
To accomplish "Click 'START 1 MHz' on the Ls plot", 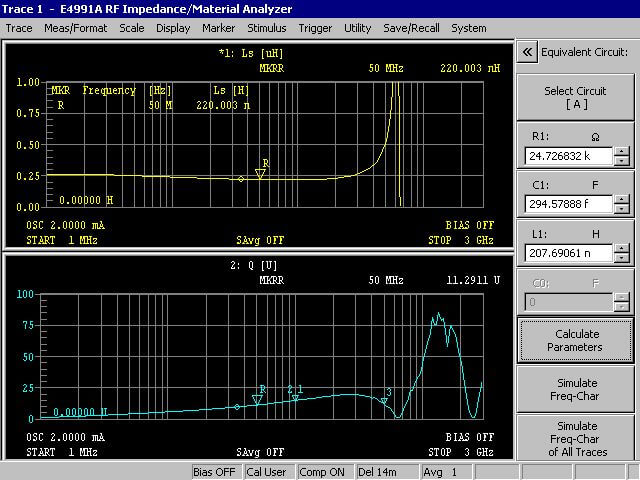I will pos(62,240).
